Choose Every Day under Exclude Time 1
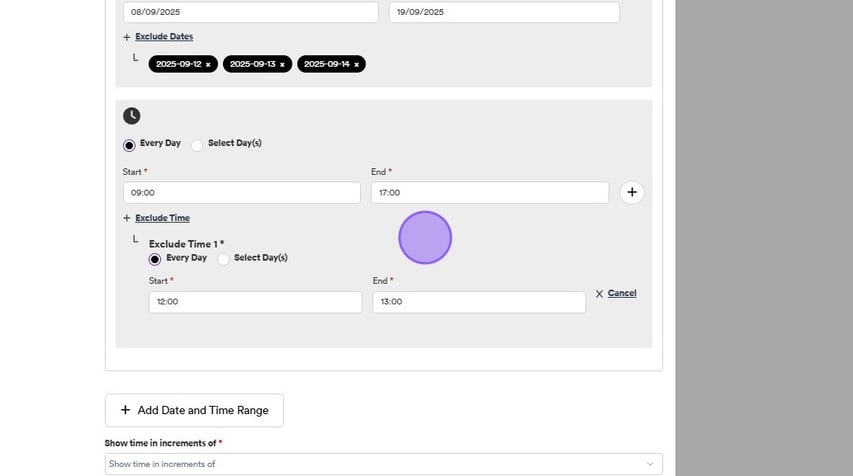Image resolution: width=853 pixels, height=476 pixels. pyautogui.click(x=155, y=259)
